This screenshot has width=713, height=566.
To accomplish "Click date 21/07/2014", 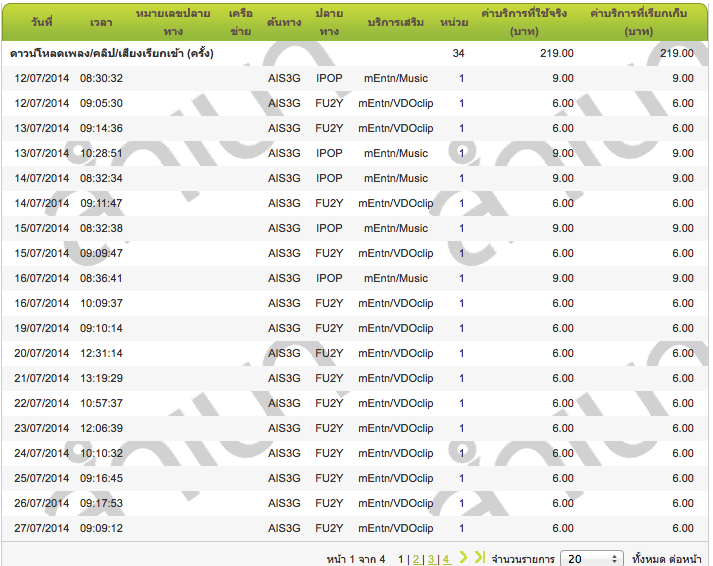I will (x=41, y=378).
